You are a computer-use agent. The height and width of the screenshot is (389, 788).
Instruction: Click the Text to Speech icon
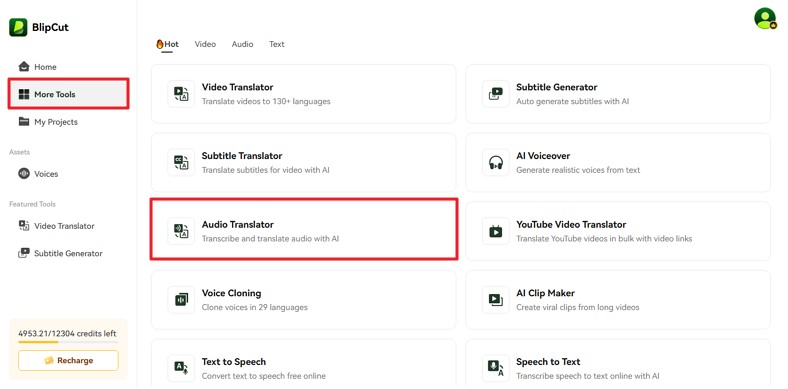pyautogui.click(x=181, y=368)
